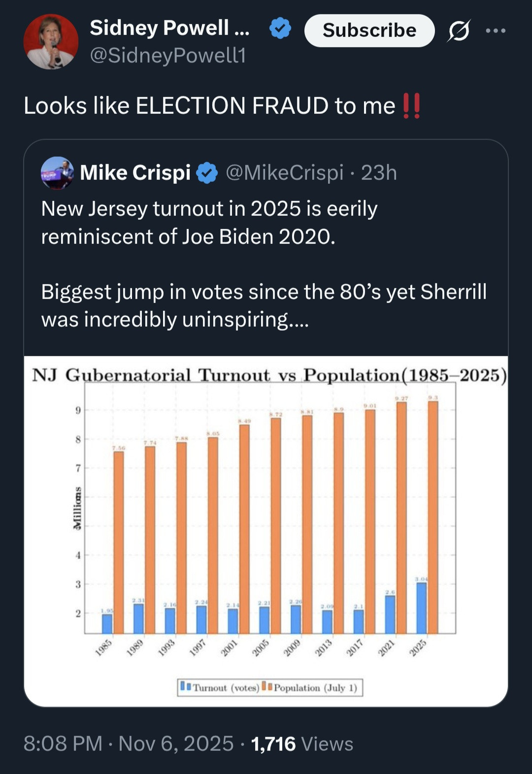
Task: Open Mike Crispi's name in quoted post
Action: [x=135, y=173]
